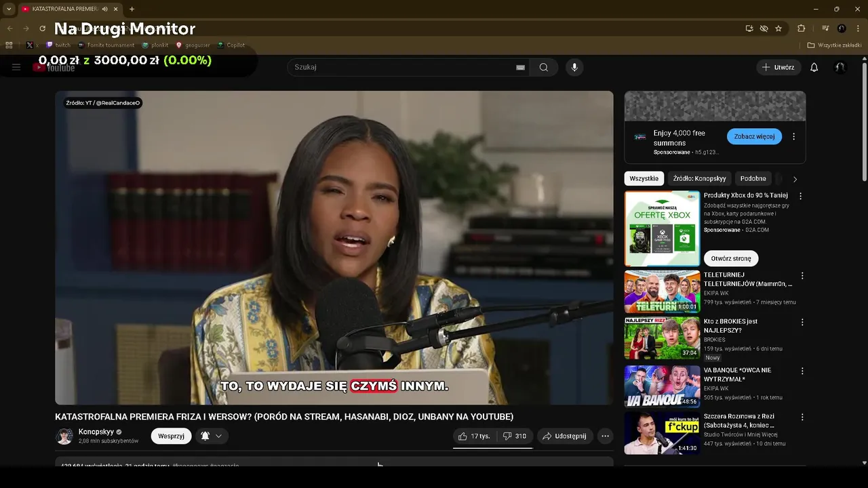Screen dimensions: 868x488
Task: Open the Konopskyy channel name link
Action: pyautogui.click(x=96, y=432)
